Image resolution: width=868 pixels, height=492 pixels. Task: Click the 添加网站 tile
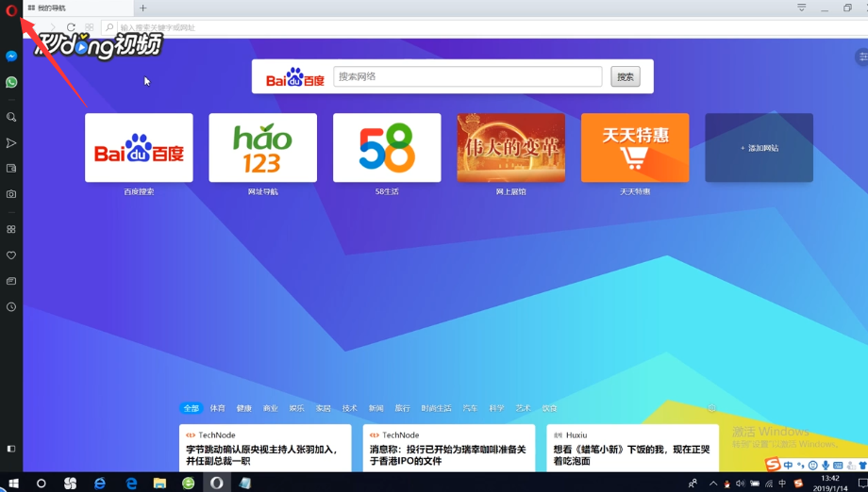tap(759, 148)
